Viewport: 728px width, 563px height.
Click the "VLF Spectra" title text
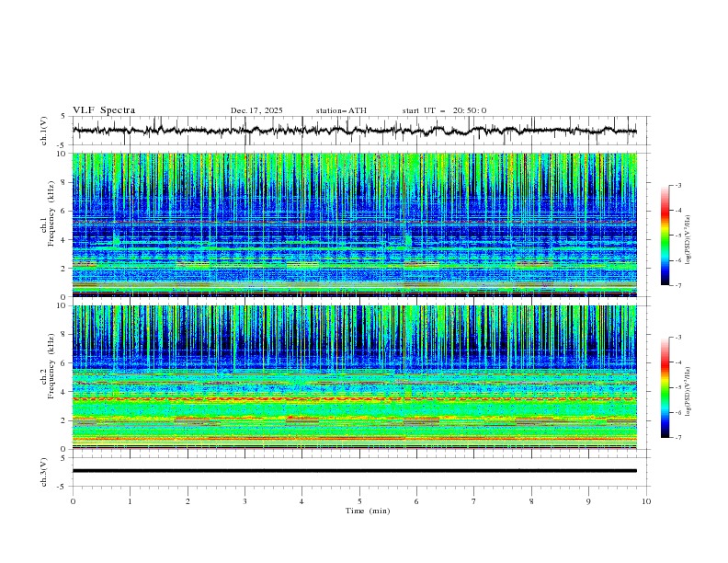coord(104,110)
